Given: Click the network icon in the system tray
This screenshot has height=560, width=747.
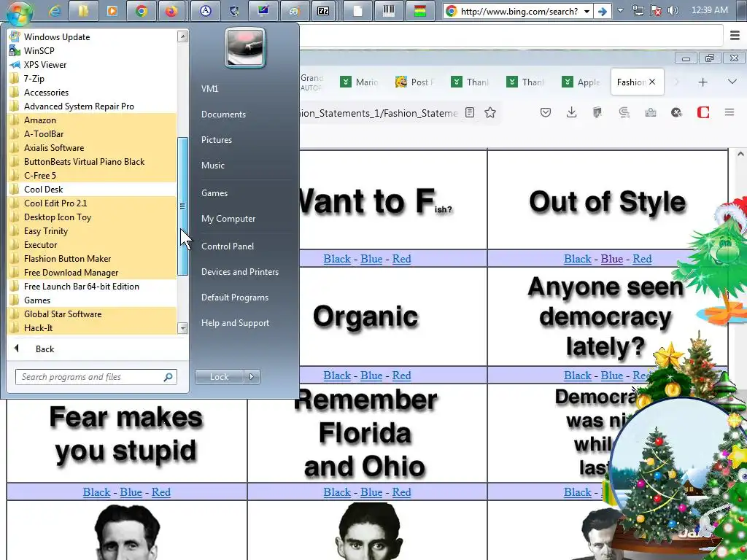Looking at the screenshot, I should pos(638,10).
